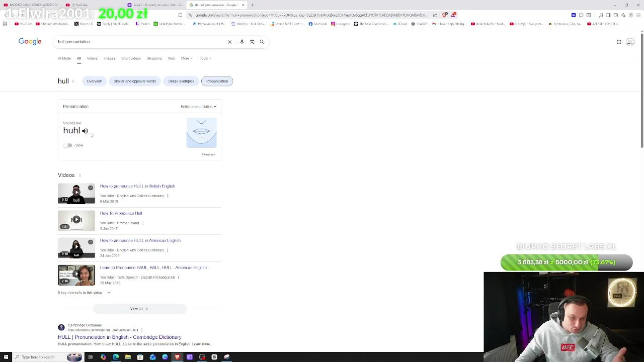Screen dimensions: 644x362
Task: Open Microsoft Store from taskbar
Action: 140,357
